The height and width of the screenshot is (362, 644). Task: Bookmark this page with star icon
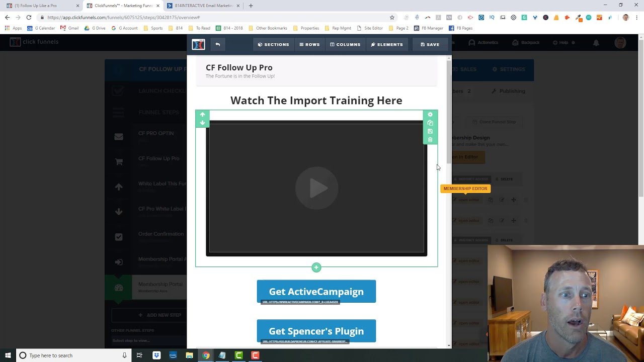coord(392,17)
